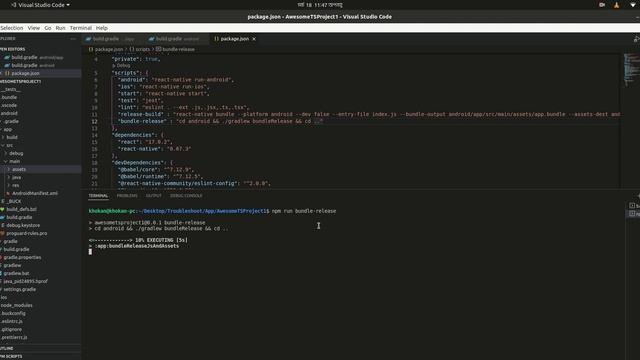Expand the debug folder chevron
Viewport: 640px width, 360px height.
pos(6,153)
